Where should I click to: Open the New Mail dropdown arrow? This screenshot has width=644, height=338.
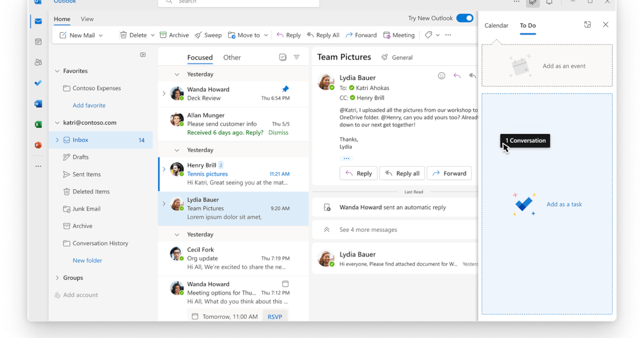[101, 35]
